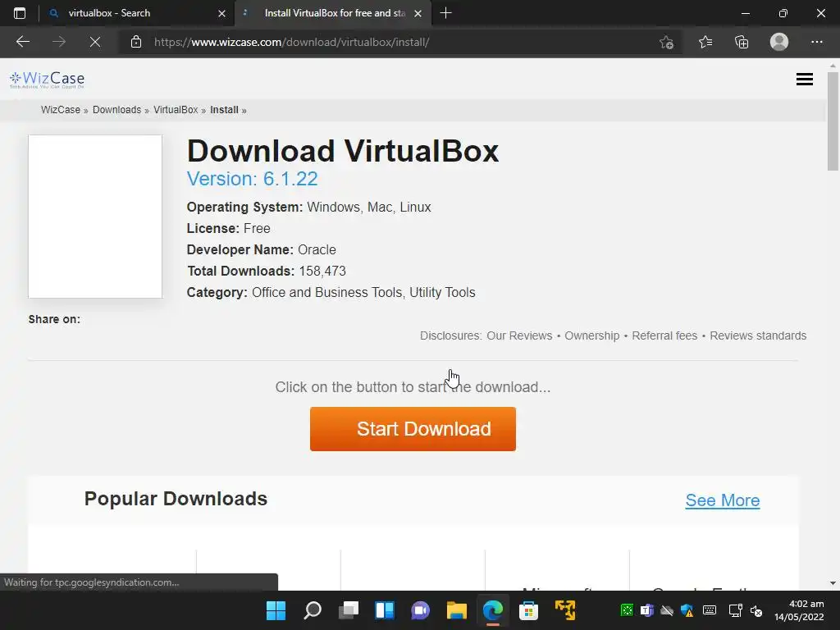840x630 pixels.
Task: Add this page to favorites
Action: click(666, 42)
